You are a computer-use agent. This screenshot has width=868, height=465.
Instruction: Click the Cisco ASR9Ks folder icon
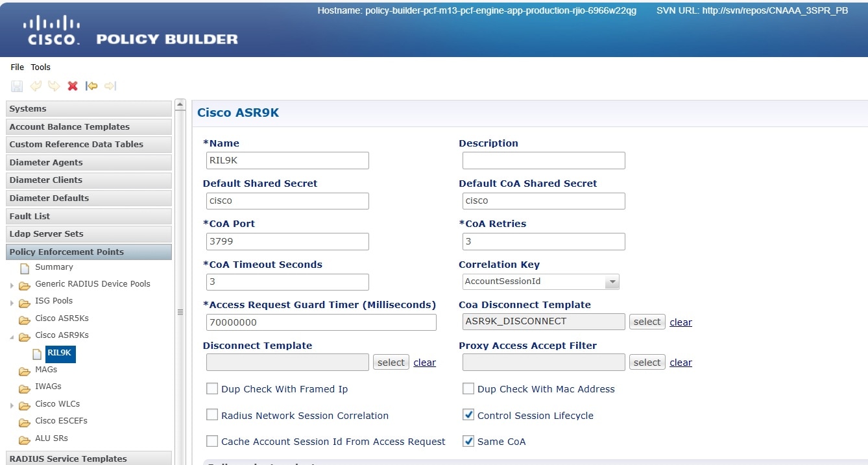(25, 337)
